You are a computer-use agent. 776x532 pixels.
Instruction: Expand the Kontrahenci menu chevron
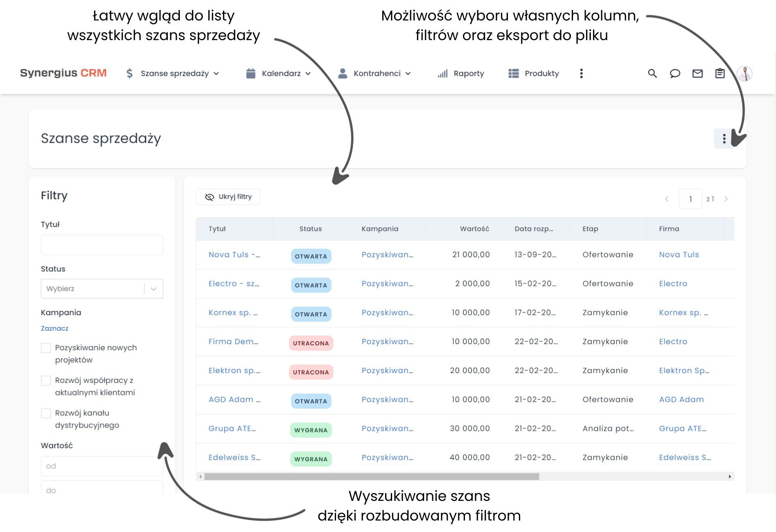tap(408, 74)
